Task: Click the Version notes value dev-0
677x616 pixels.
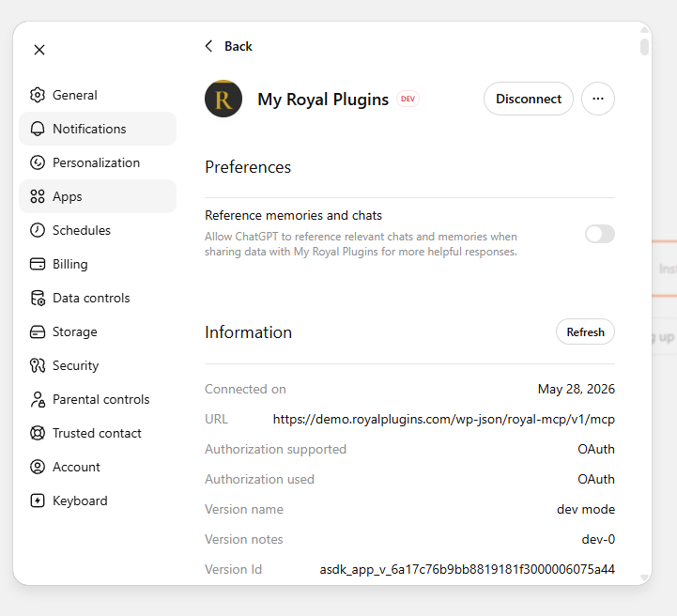Action: click(x=598, y=539)
